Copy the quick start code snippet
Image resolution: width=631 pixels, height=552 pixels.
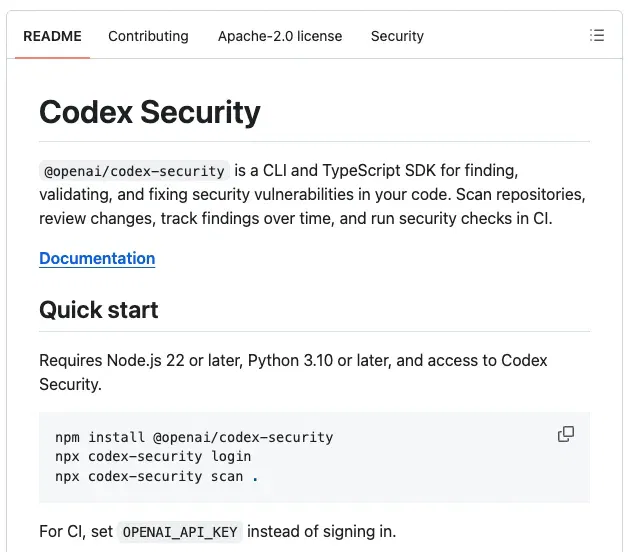[566, 434]
